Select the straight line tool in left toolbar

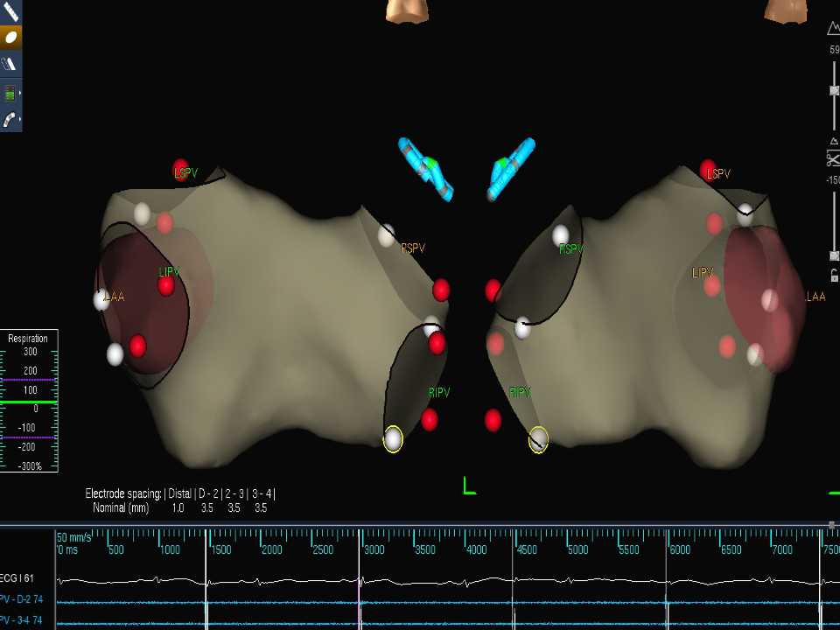click(x=10, y=11)
